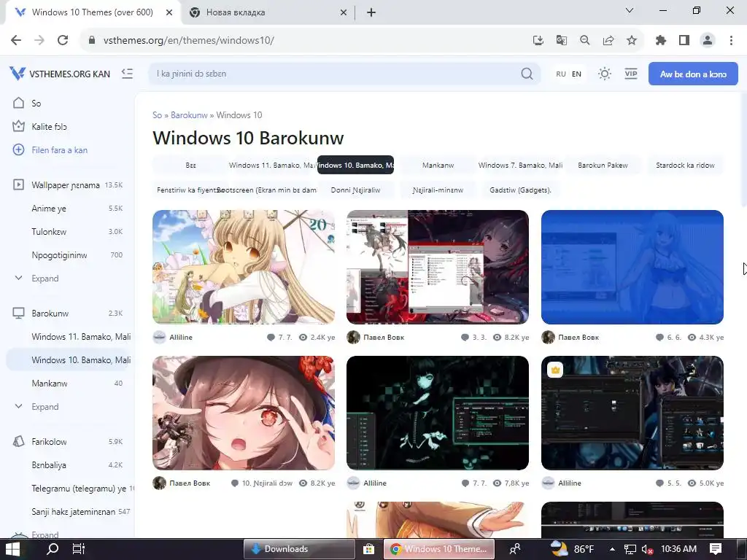The image size is (747, 560).
Task: Open the extensions puzzle icon
Action: 661,40
